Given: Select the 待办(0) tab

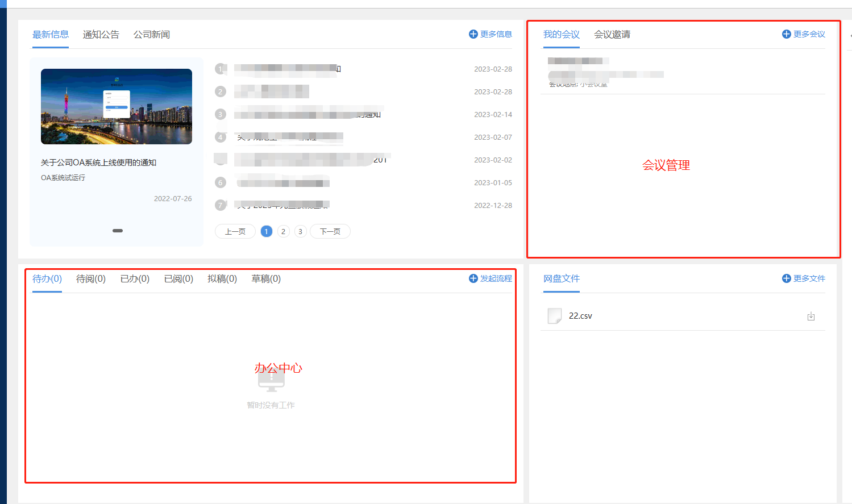Looking at the screenshot, I should (47, 279).
